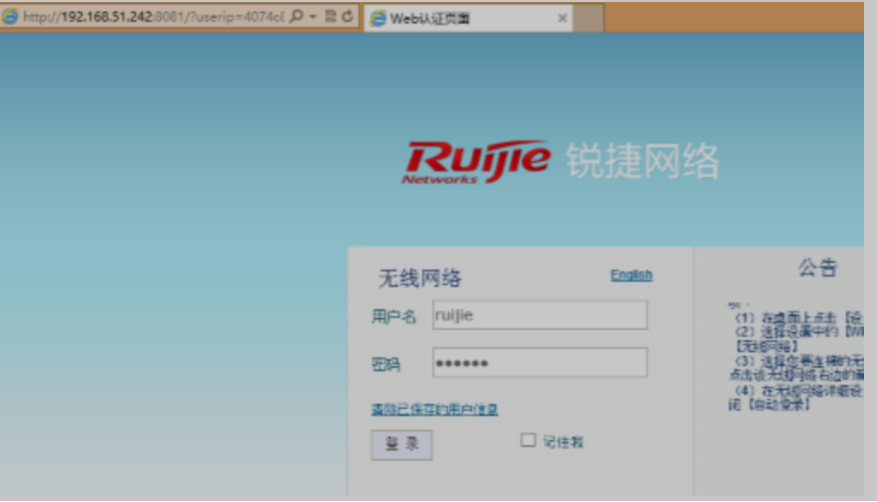This screenshot has height=502, width=877.
Task: Click the compatibility view icon
Action: pyautogui.click(x=331, y=16)
